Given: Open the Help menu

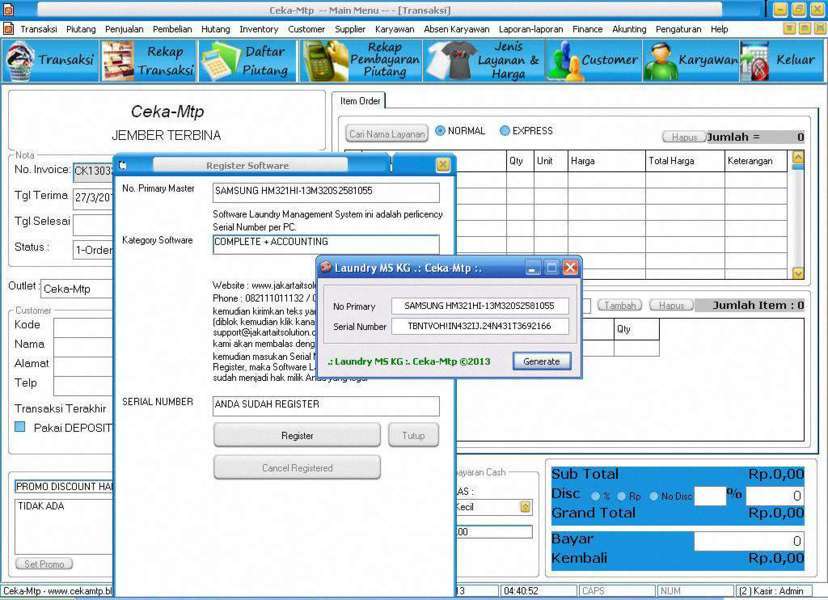Looking at the screenshot, I should [719, 29].
